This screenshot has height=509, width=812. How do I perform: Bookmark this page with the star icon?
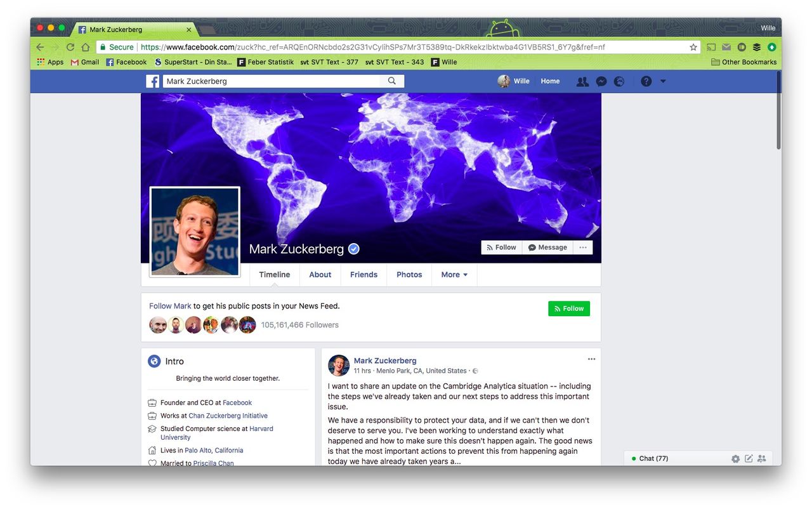pos(693,47)
